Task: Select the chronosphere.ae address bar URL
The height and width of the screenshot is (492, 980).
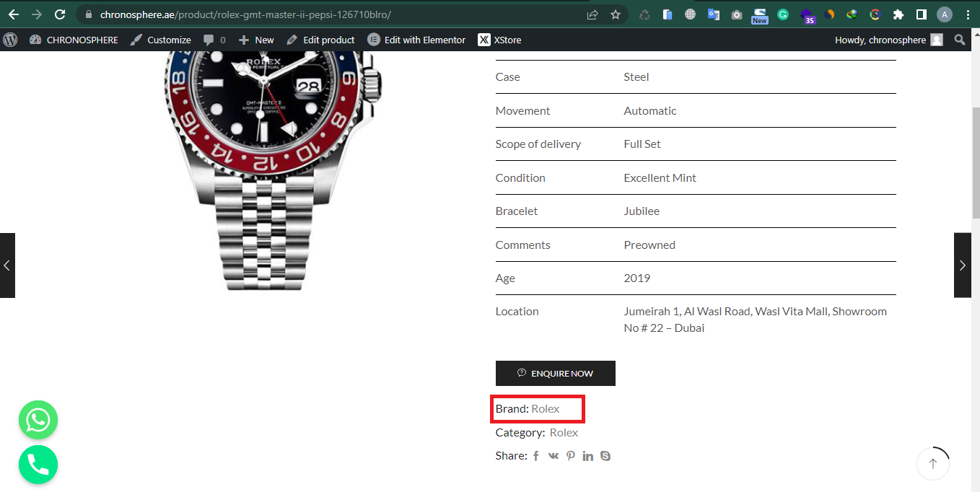Action: click(245, 14)
